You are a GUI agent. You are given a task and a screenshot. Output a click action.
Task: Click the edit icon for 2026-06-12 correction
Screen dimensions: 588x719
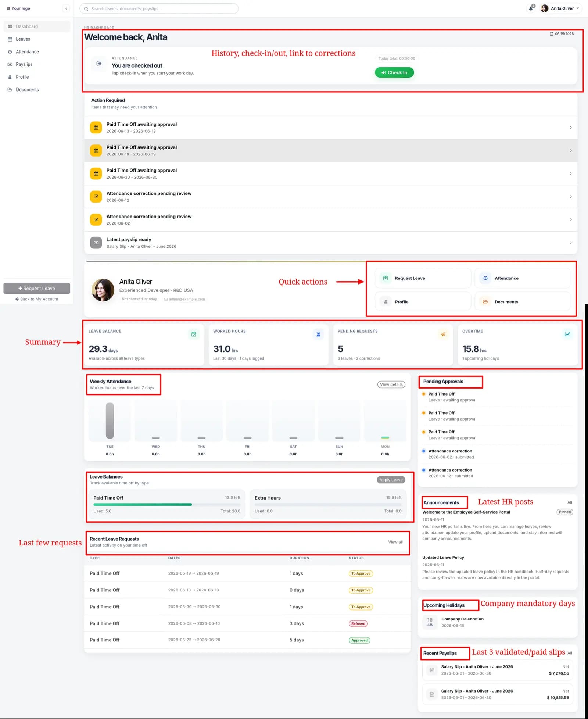pos(96,197)
